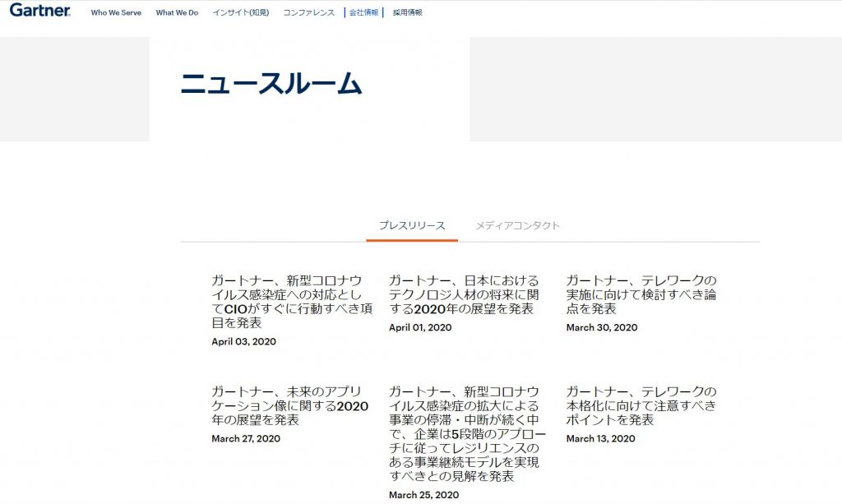Click the Gartner logo
The width and height of the screenshot is (842, 504).
[x=40, y=10]
